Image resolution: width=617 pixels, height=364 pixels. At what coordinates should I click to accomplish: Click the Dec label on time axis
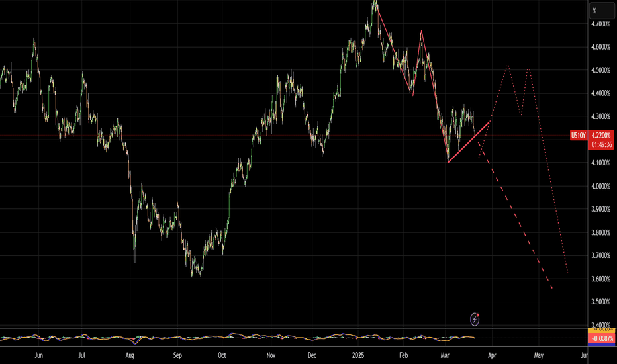coord(312,355)
